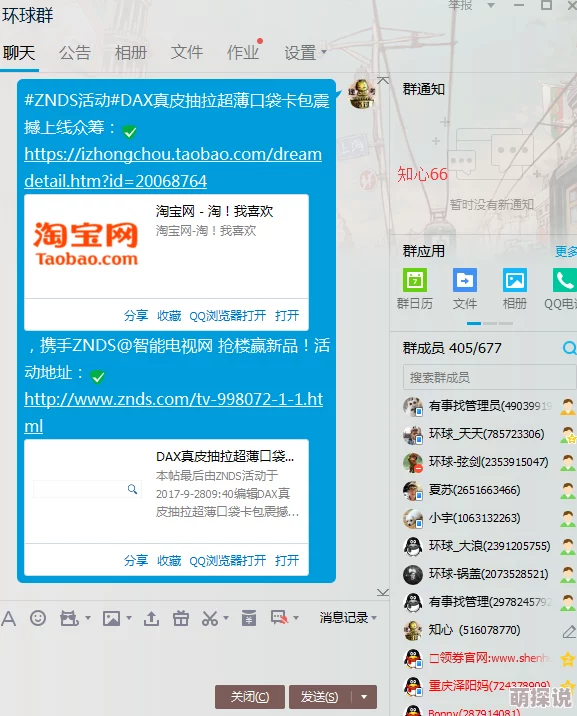Click search icon in DAX link preview
This screenshot has width=577, height=716.
132,489
